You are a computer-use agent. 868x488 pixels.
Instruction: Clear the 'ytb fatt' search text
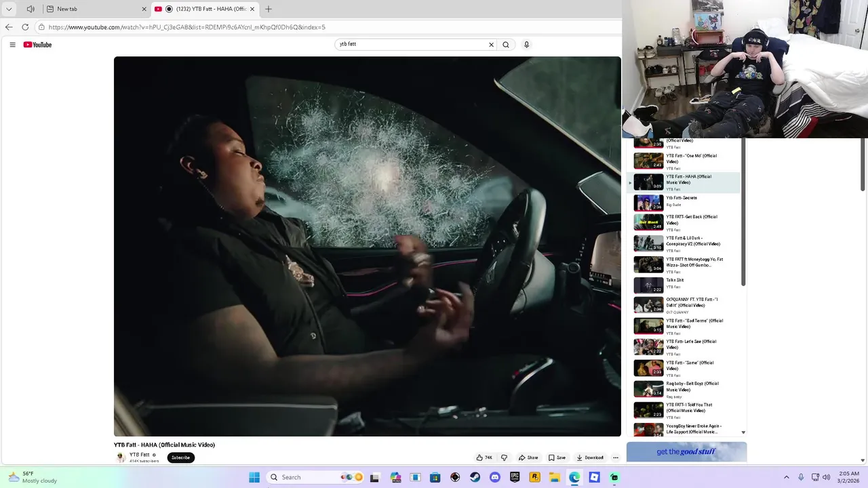click(x=491, y=45)
